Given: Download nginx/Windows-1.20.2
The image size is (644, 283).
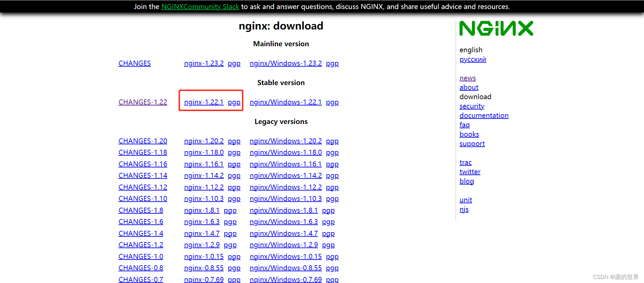Looking at the screenshot, I should click(286, 141).
